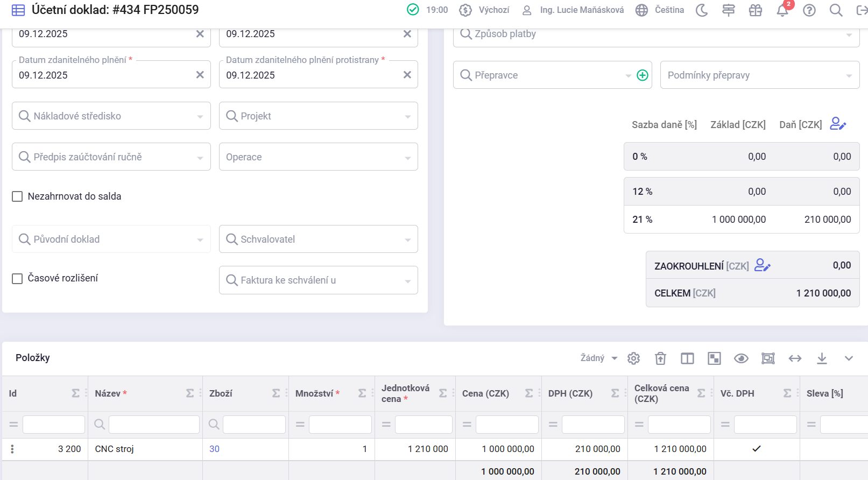Open the Čeština language menu
868x480 pixels.
pos(660,10)
